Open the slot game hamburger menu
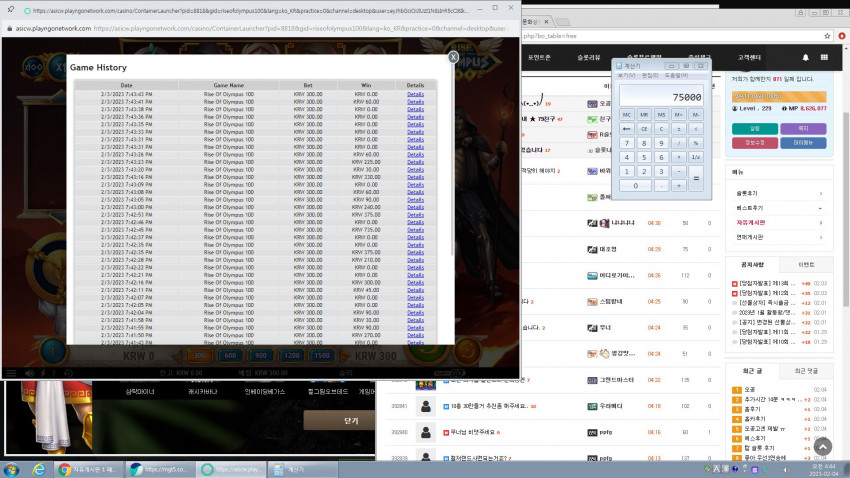 (x=11, y=373)
